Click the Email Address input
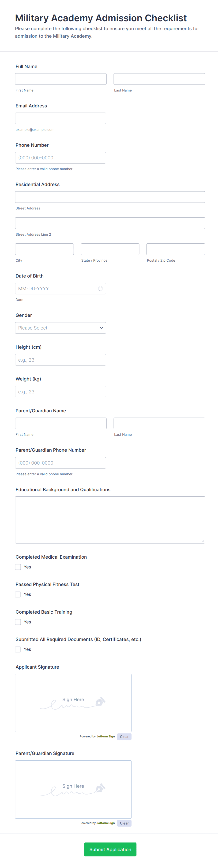Screen dimensions: 218x868 (x=60, y=118)
